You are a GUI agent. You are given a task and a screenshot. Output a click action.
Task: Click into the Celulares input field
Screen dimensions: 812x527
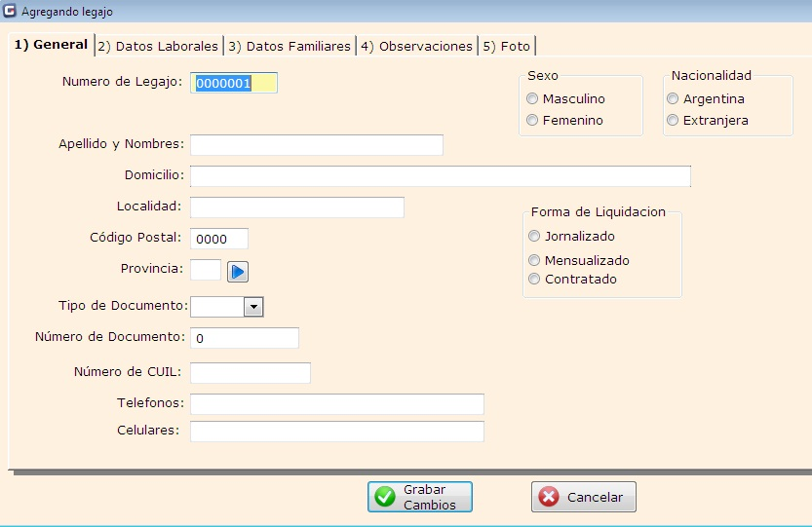336,432
